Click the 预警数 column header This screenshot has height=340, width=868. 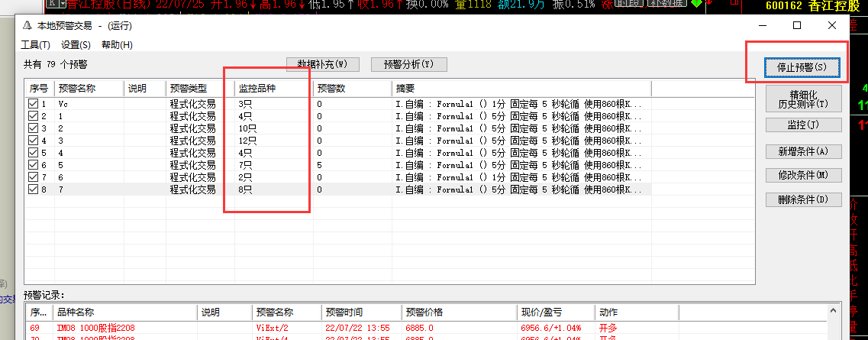352,88
